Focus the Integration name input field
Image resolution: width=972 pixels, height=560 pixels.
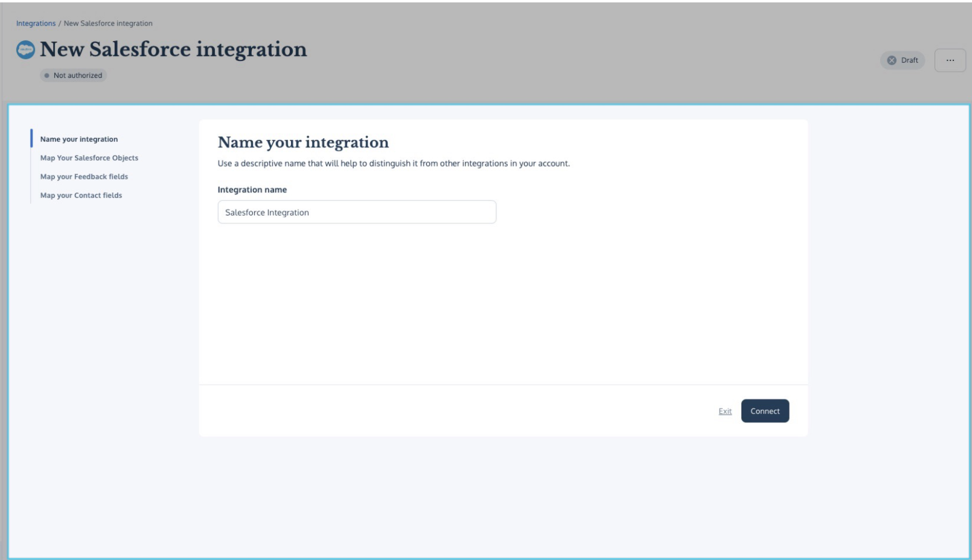point(357,212)
